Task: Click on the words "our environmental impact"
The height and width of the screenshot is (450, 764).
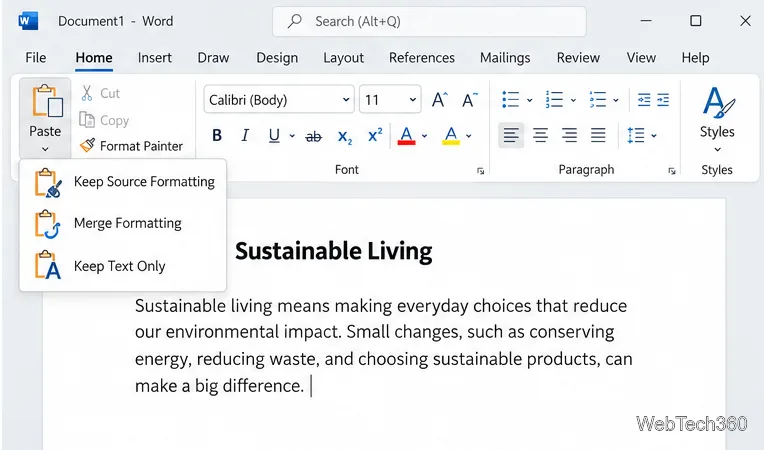Action: tap(237, 332)
